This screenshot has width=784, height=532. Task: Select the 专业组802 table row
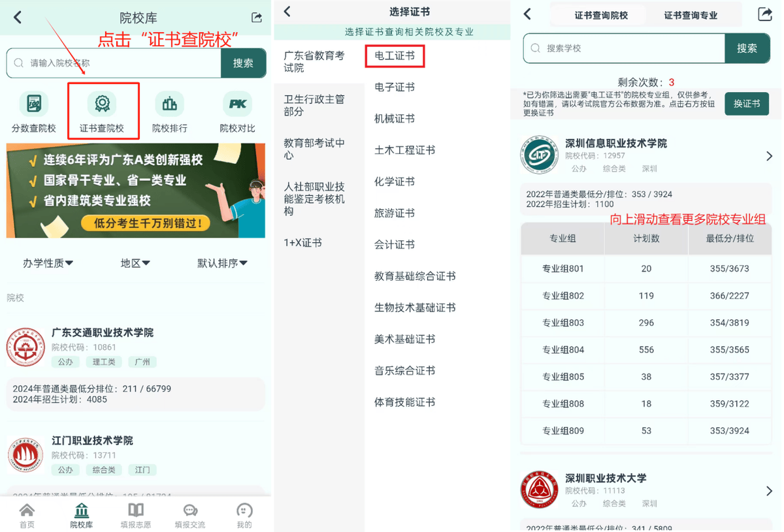click(x=646, y=296)
